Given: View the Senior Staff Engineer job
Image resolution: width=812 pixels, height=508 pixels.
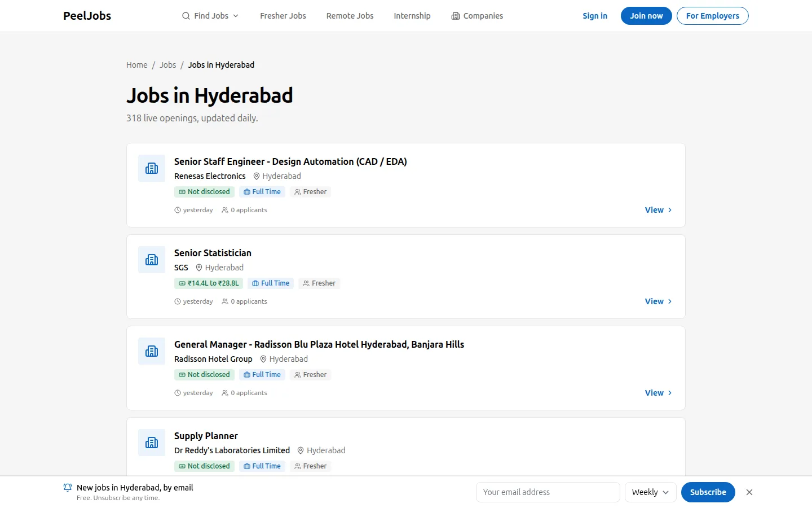Looking at the screenshot, I should click(x=659, y=210).
